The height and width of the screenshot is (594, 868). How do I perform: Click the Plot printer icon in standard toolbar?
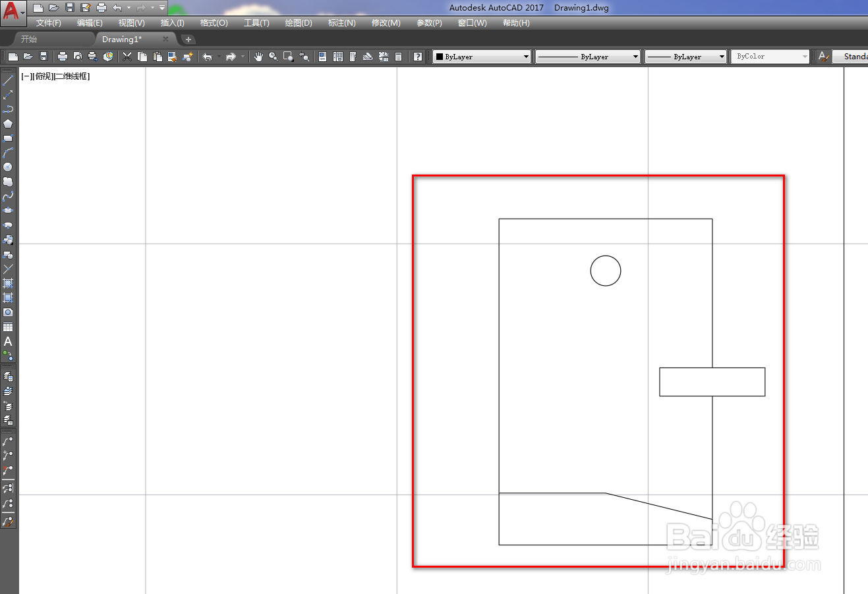[63, 57]
